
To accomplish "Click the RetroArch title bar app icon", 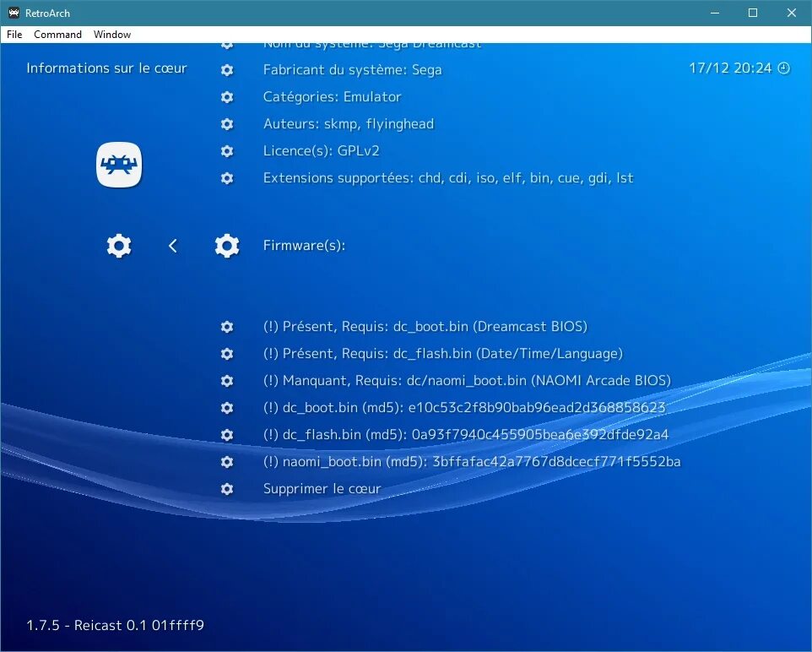I will click(x=14, y=13).
